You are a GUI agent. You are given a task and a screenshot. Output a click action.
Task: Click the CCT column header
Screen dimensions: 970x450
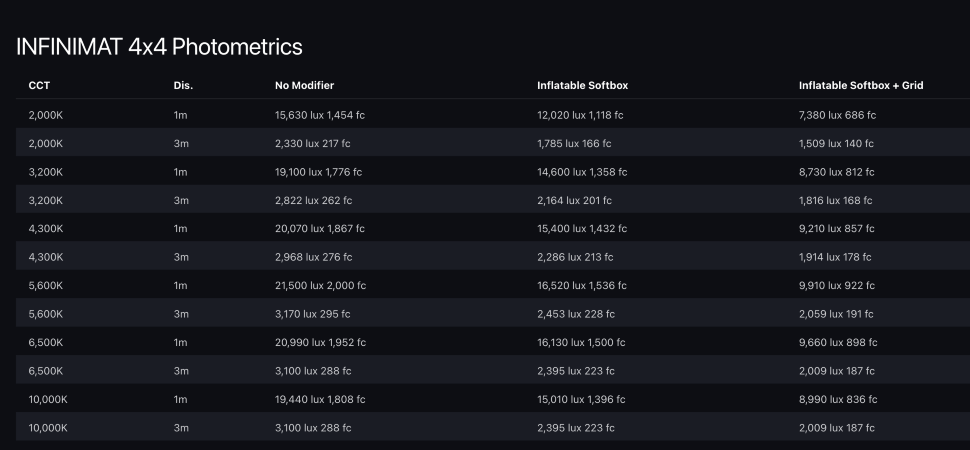pos(40,86)
